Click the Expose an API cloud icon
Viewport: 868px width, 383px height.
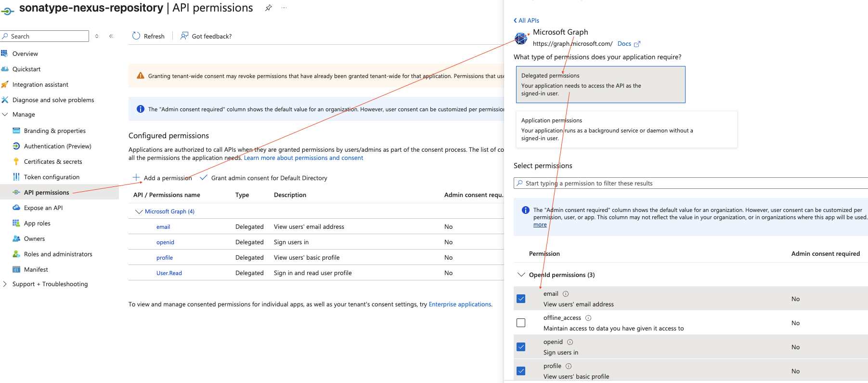coord(16,208)
